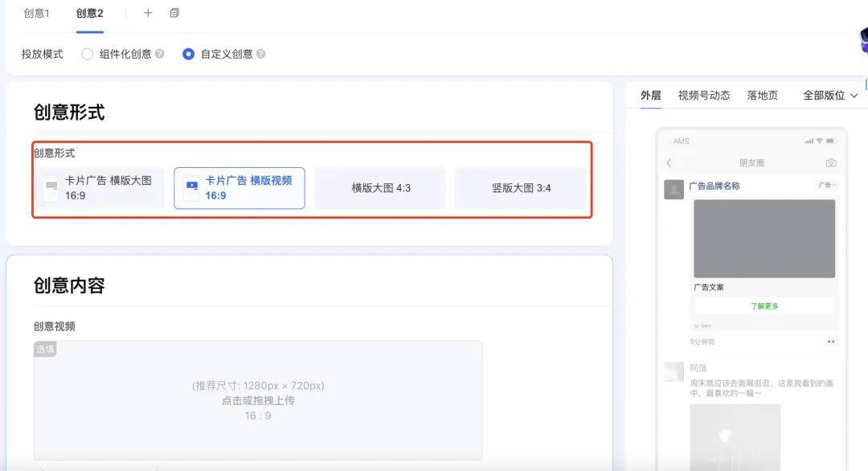Open the 落地页 preview tab
The width and height of the screenshot is (868, 471).
pos(763,96)
